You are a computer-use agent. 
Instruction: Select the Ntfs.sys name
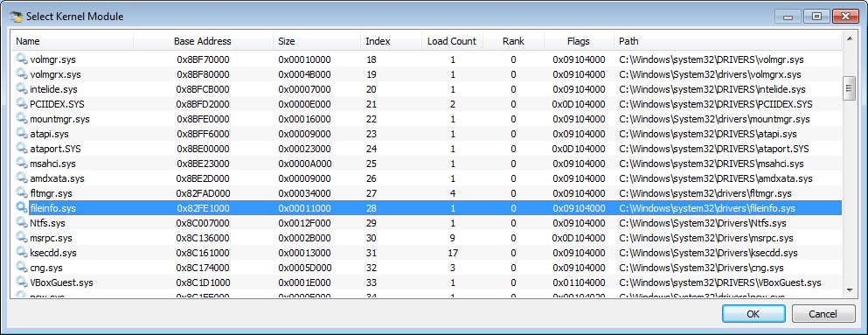coord(47,223)
